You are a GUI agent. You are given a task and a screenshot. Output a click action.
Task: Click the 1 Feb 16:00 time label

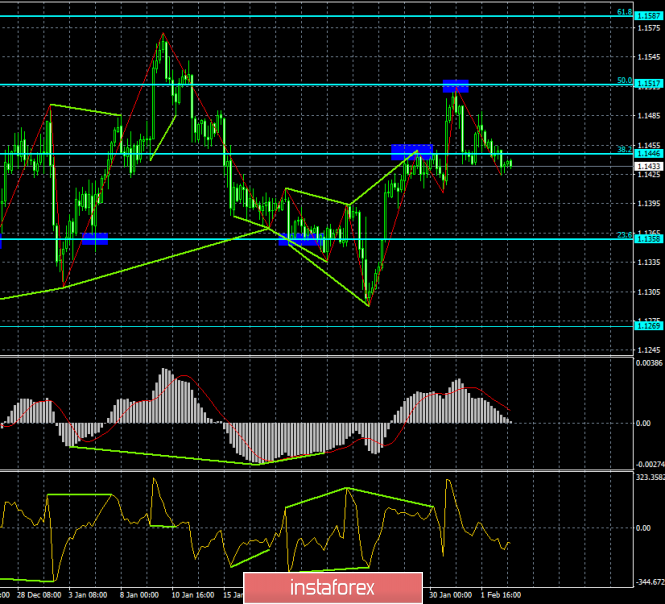point(503,593)
